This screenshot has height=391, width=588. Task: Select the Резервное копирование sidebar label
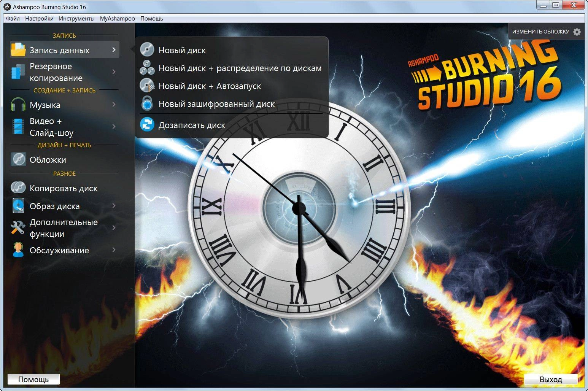pyautogui.click(x=56, y=72)
